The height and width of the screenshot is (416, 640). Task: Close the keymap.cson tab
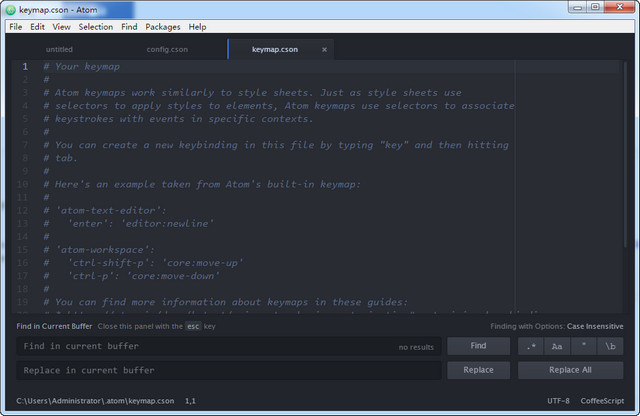(x=324, y=49)
